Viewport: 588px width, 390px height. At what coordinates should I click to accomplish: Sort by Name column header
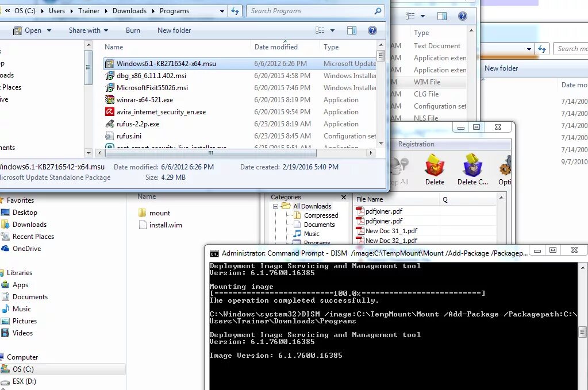click(x=114, y=47)
